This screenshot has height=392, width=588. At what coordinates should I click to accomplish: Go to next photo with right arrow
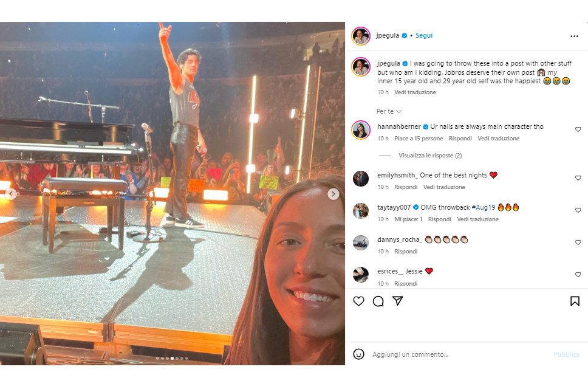pyautogui.click(x=333, y=194)
